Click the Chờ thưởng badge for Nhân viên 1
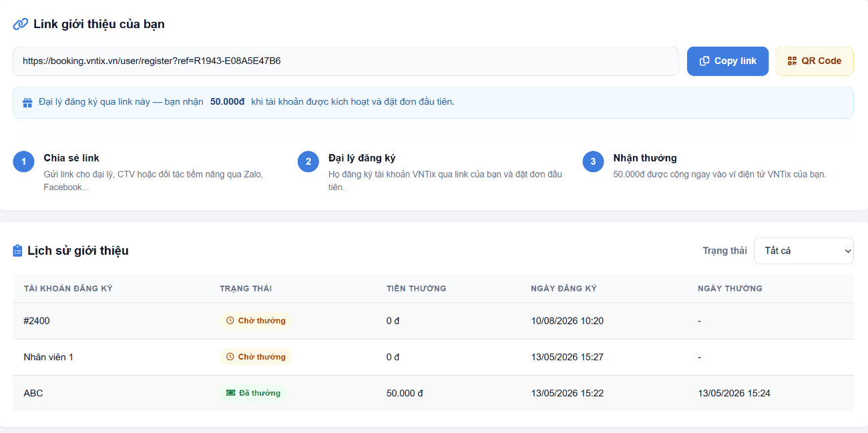The height and width of the screenshot is (433, 868). [256, 357]
